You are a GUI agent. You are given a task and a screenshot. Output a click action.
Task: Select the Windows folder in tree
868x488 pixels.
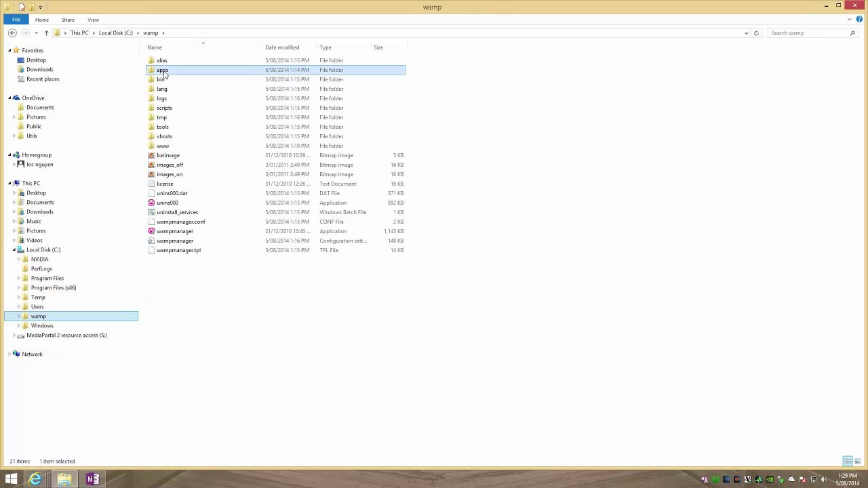coord(41,325)
